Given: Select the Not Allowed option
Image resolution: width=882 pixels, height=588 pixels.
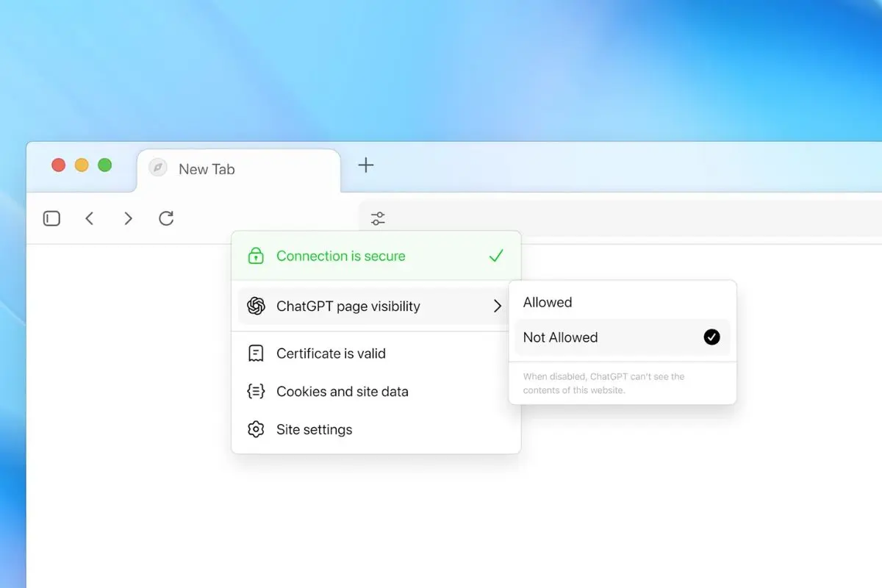Looking at the screenshot, I should pos(560,337).
